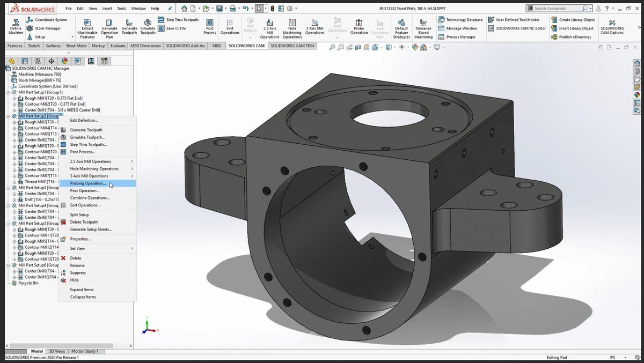Open the Process Manager
Screen dimensions: 644x363
click(457, 37)
